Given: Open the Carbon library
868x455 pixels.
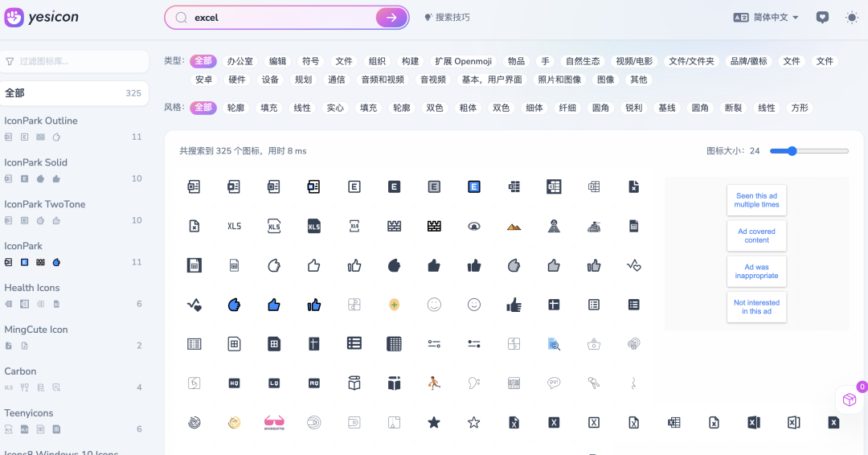Looking at the screenshot, I should coord(20,371).
